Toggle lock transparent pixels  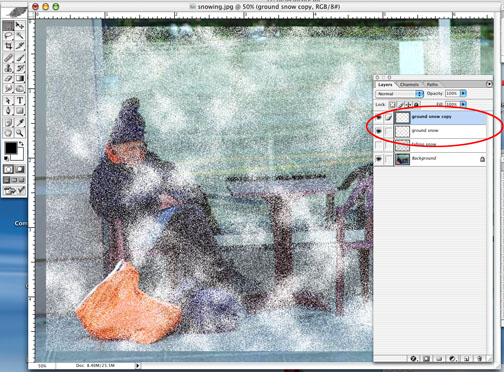pyautogui.click(x=392, y=105)
